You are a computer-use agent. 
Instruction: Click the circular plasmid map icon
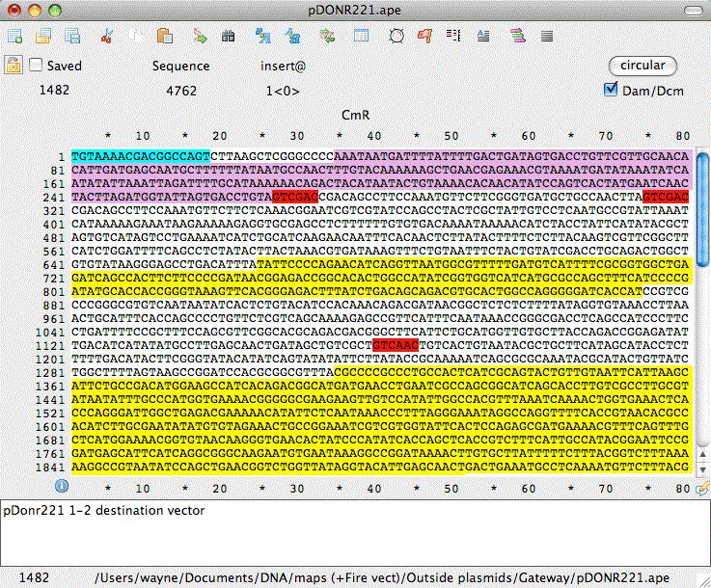(395, 38)
